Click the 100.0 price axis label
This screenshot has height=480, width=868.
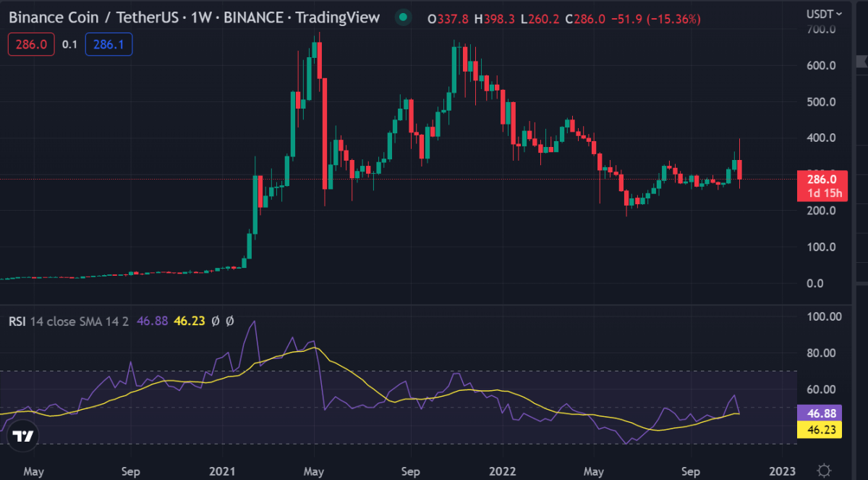[x=822, y=247]
